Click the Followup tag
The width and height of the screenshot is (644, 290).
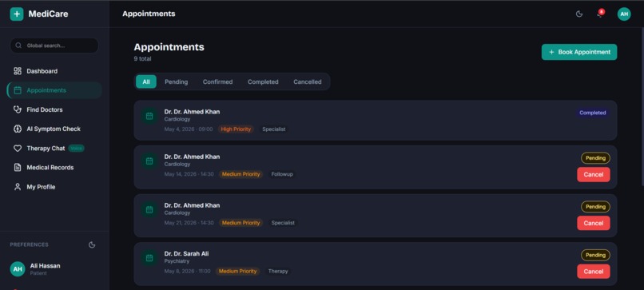tap(282, 174)
